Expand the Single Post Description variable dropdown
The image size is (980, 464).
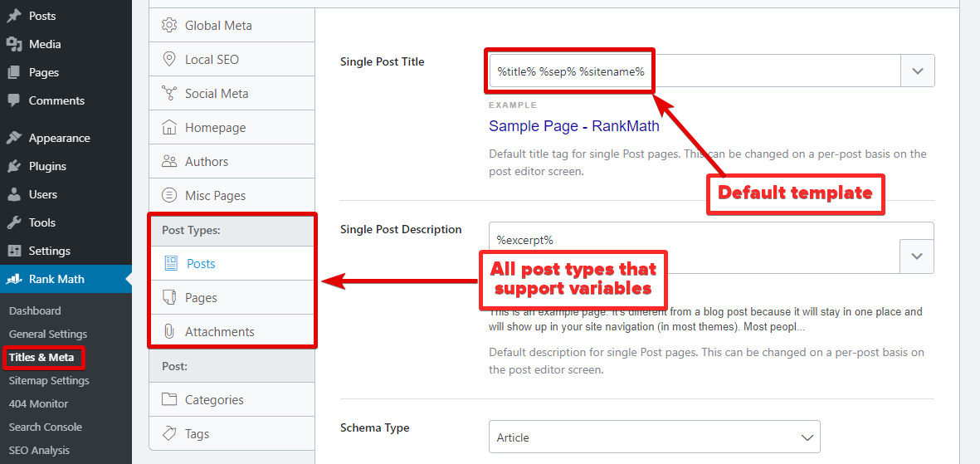tap(917, 256)
